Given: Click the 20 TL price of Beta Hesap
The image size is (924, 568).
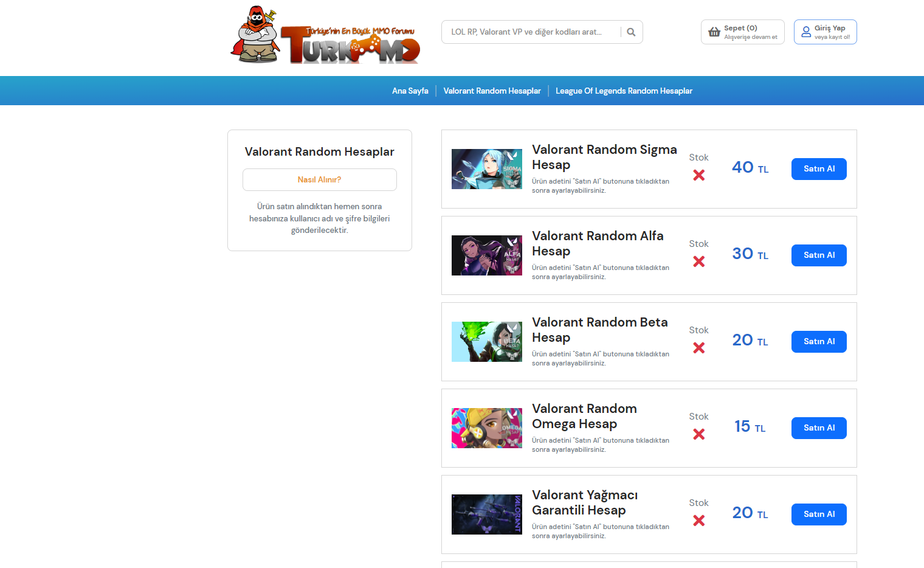Looking at the screenshot, I should [x=750, y=340].
